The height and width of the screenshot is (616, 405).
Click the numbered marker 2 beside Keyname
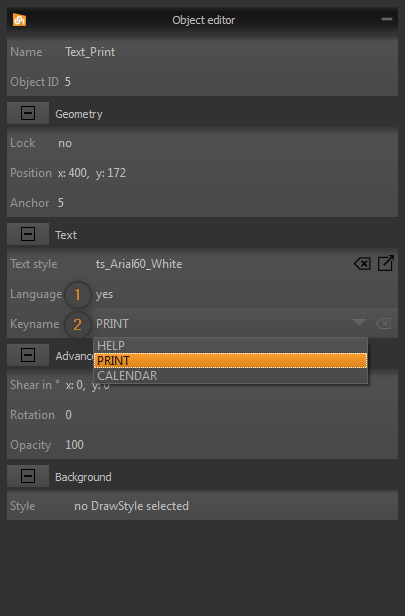pos(77,324)
